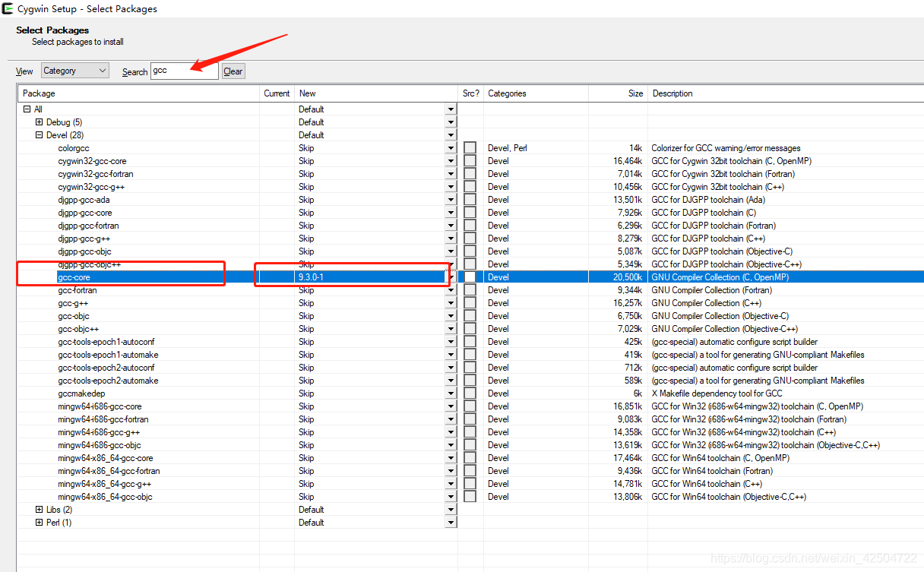Expand the Libs (2) category

click(x=40, y=510)
